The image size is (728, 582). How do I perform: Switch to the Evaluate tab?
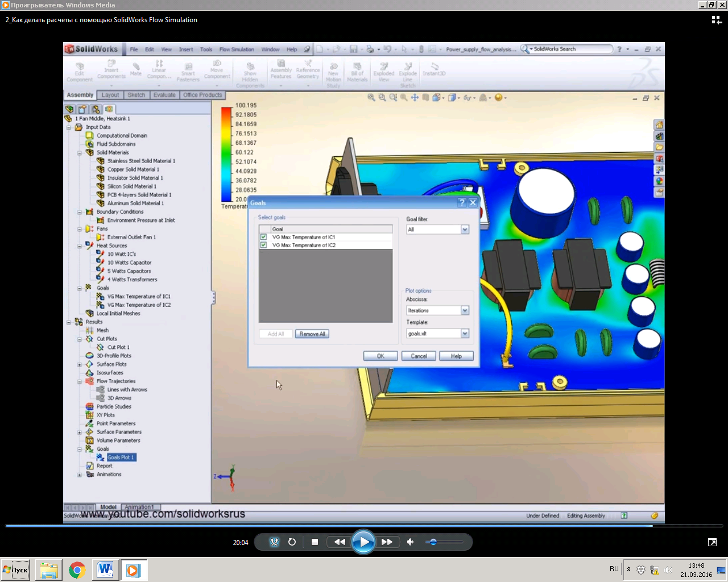point(164,95)
